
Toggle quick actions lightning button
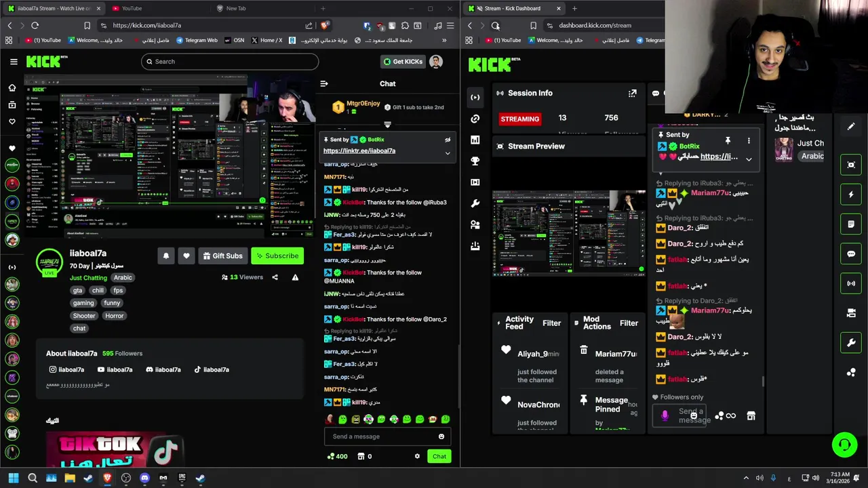click(x=851, y=195)
